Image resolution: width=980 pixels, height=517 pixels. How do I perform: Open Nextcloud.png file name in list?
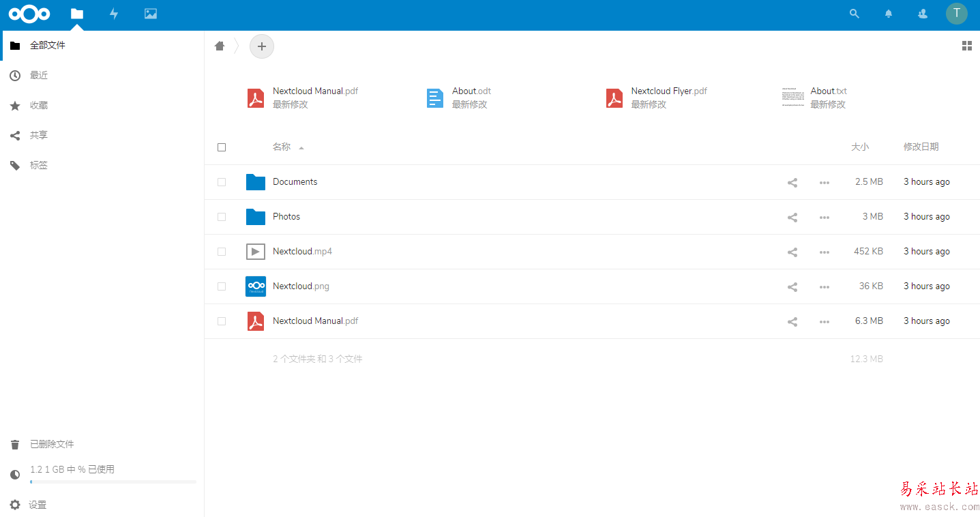[301, 286]
